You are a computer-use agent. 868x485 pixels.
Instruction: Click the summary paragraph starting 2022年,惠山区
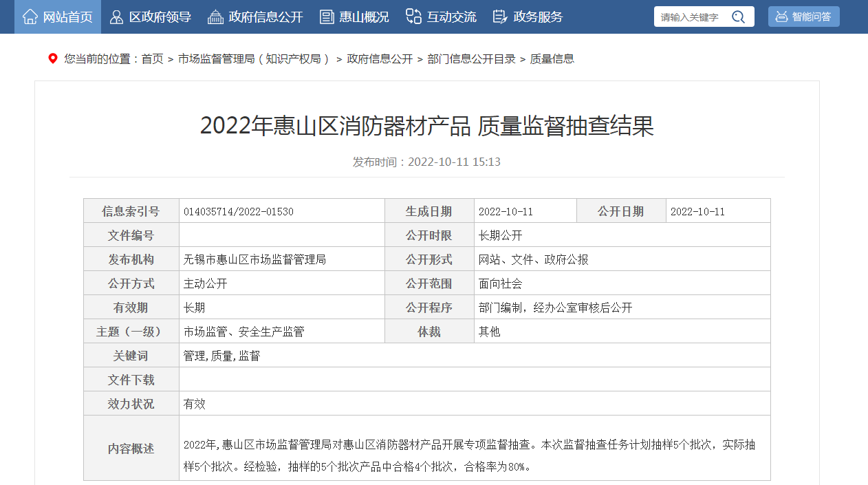(x=469, y=455)
